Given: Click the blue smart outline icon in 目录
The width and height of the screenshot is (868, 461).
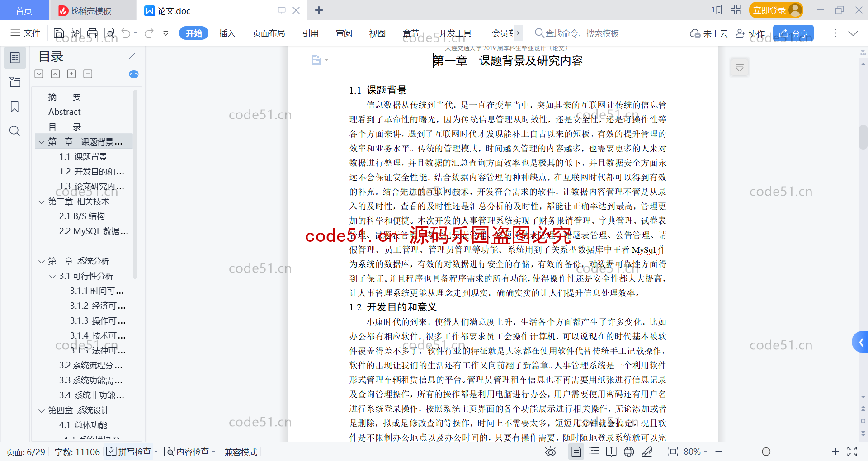Looking at the screenshot, I should 134,74.
